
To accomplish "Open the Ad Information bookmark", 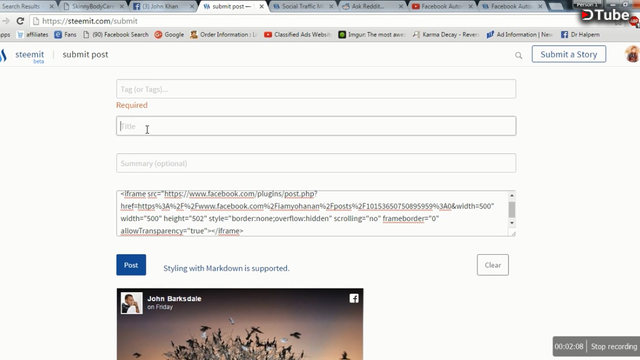I will (519, 35).
